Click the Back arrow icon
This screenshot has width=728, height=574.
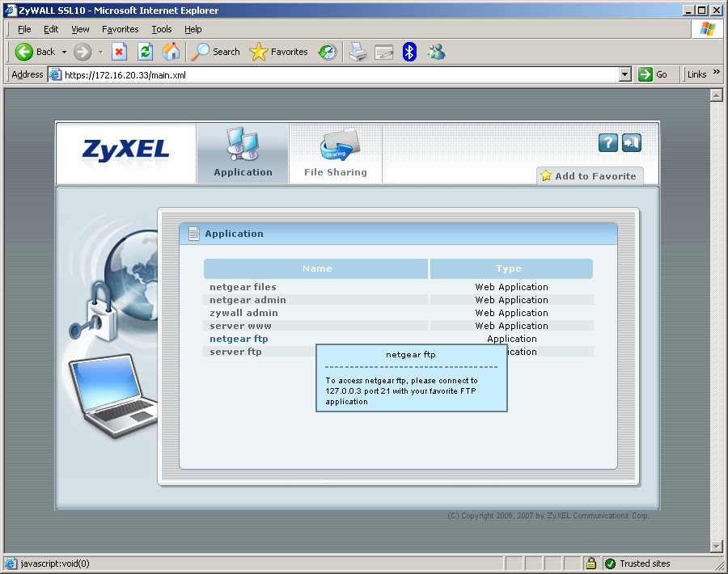pos(23,52)
